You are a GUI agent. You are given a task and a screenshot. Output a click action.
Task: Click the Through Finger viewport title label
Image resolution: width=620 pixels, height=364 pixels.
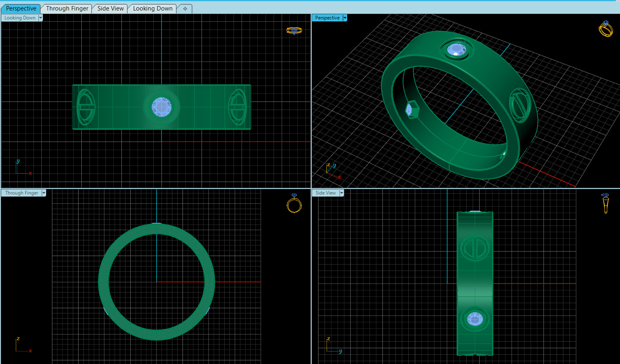[21, 193]
